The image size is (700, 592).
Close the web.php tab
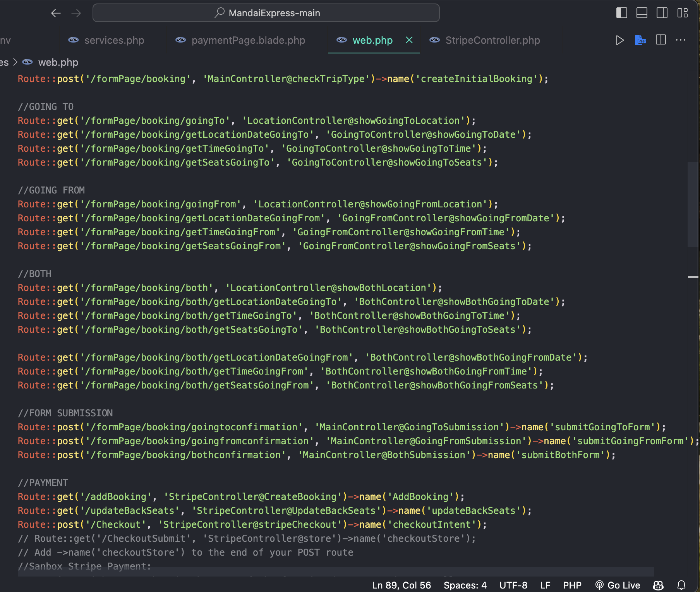tap(409, 40)
